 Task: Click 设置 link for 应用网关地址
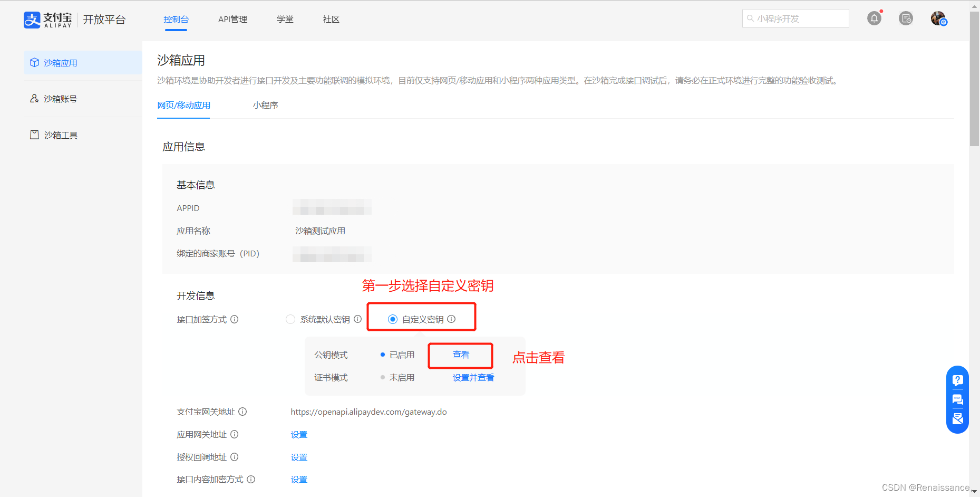click(299, 435)
